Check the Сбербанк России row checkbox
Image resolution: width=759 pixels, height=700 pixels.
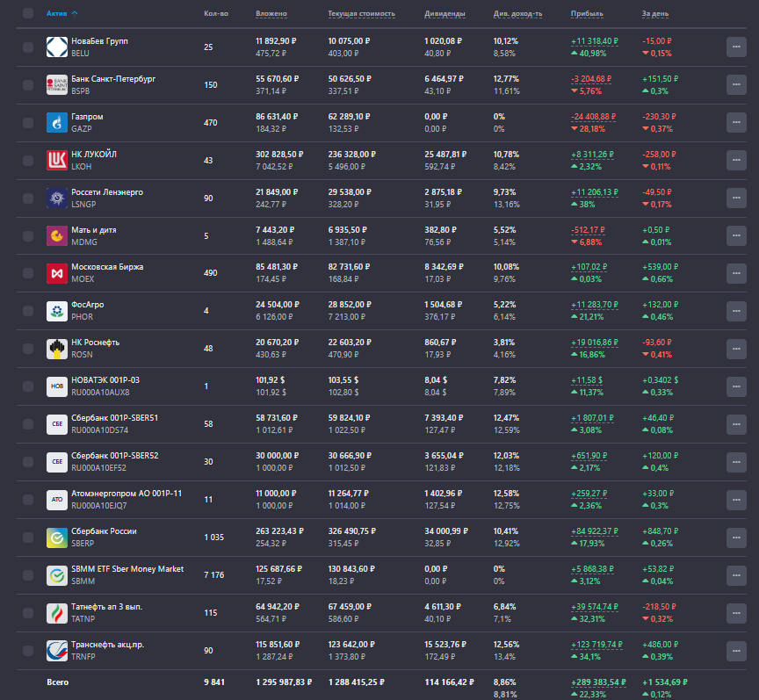(28, 538)
